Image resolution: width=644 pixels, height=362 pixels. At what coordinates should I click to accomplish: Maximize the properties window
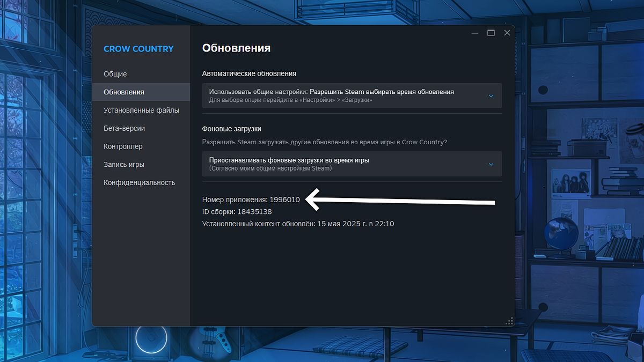491,33
